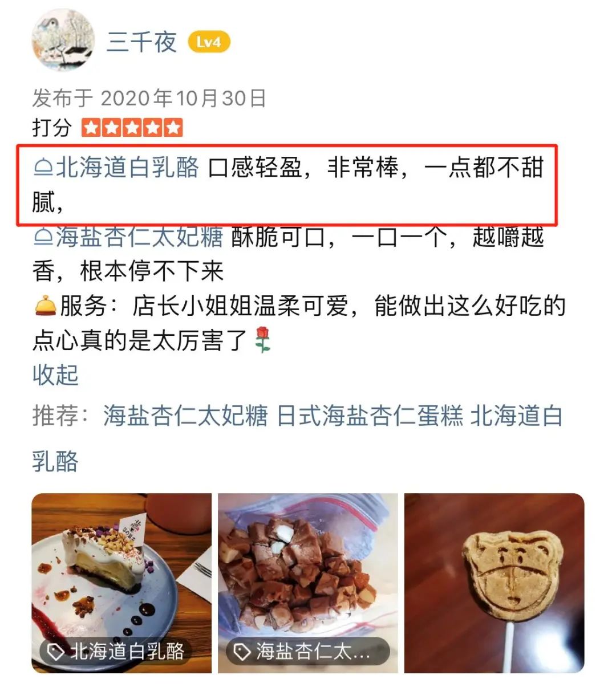
Task: Click the five-star rating display
Action: coord(132,128)
